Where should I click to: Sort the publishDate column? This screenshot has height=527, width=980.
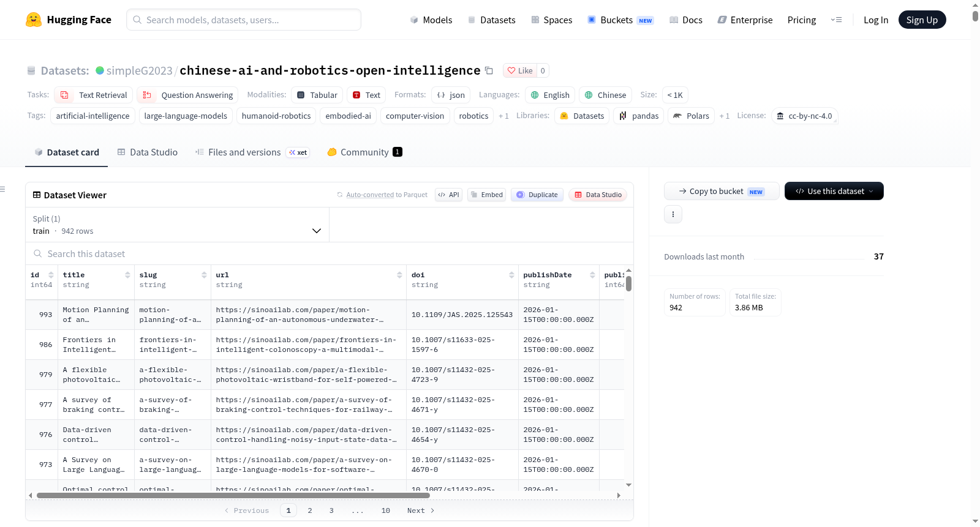point(592,275)
